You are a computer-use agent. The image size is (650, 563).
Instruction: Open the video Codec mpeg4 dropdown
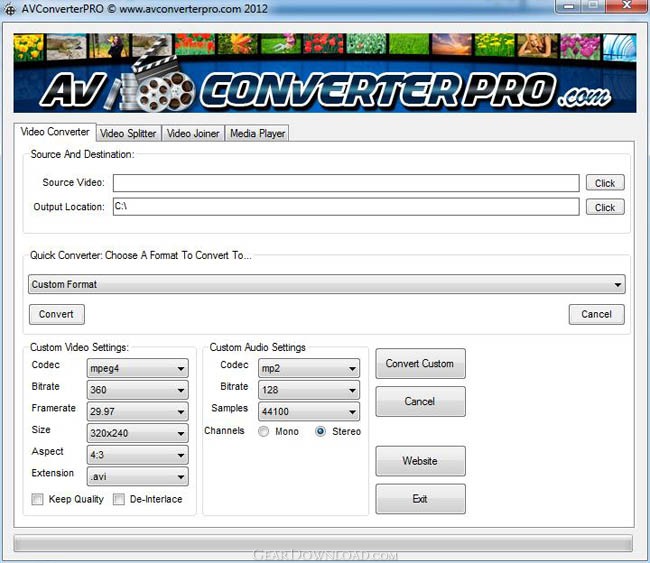pyautogui.click(x=137, y=368)
